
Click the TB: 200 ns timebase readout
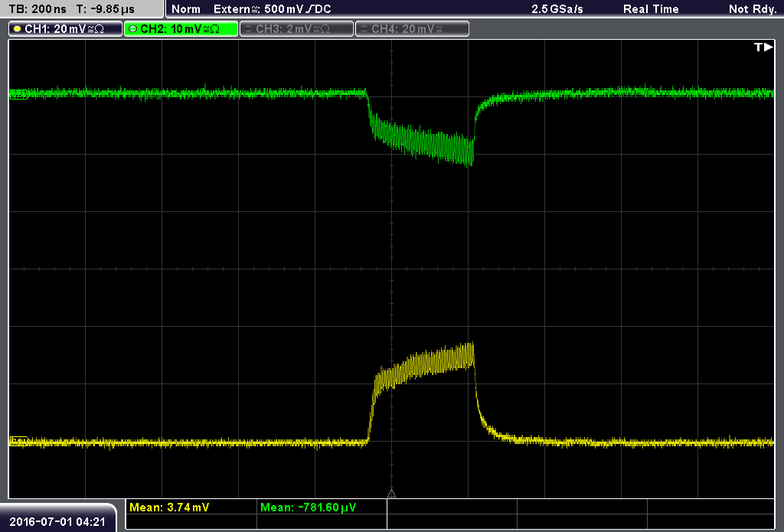point(38,9)
